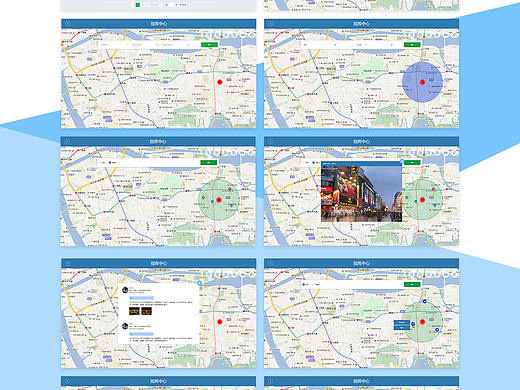Close the street photo popup
520x390 pixels.
pyautogui.click(x=402, y=161)
